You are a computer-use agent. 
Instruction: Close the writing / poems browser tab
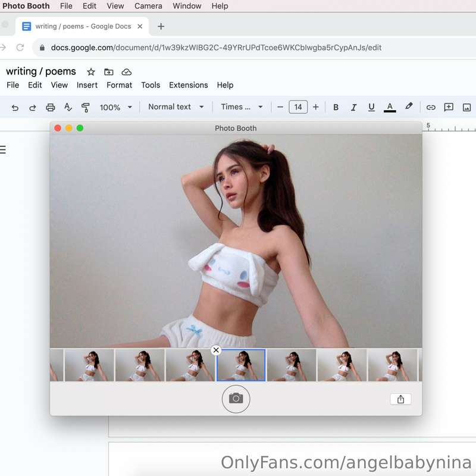[140, 26]
